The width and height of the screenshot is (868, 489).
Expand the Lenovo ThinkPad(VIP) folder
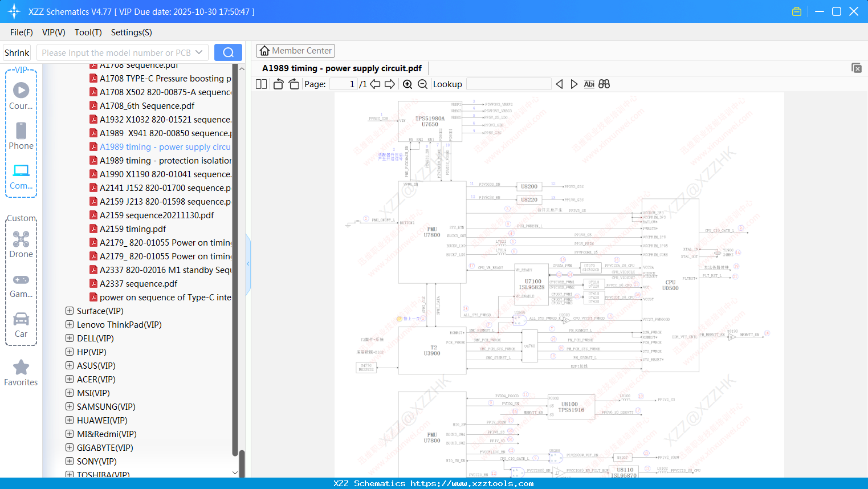click(x=70, y=324)
